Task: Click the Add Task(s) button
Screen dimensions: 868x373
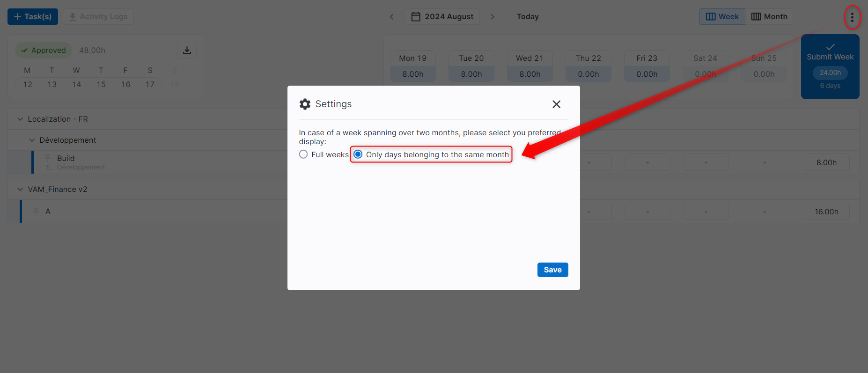Action: (x=33, y=17)
